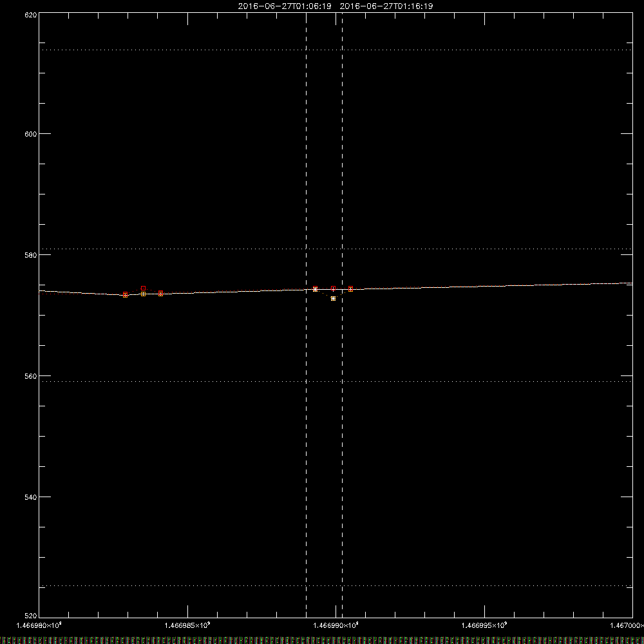Click the cut-off x-axis label 1.467000
644x644 pixels.
627,625
